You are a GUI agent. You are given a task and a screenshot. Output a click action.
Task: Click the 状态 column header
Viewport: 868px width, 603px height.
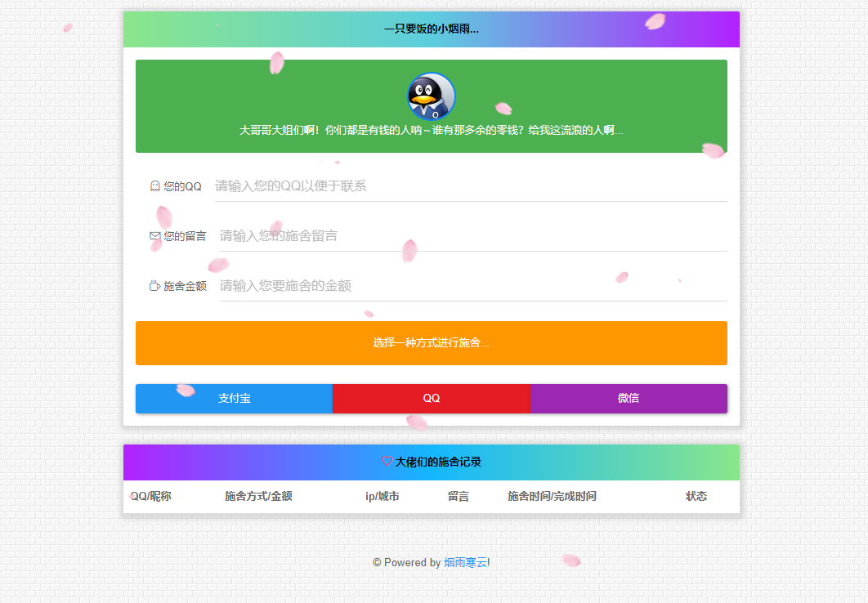pyautogui.click(x=696, y=496)
